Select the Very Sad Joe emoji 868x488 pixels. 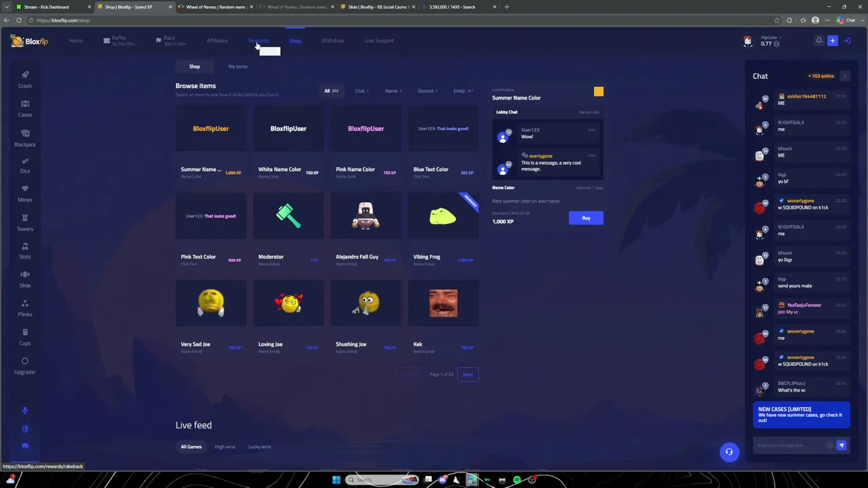click(211, 319)
